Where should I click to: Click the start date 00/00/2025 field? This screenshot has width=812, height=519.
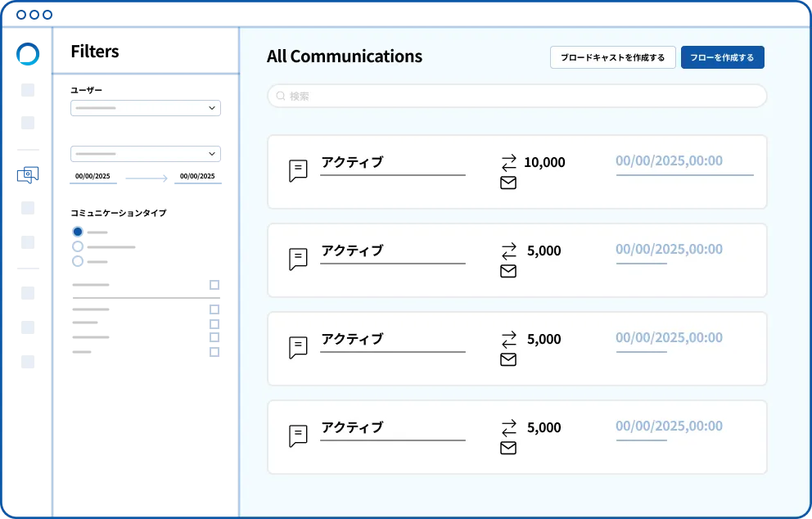(92, 177)
